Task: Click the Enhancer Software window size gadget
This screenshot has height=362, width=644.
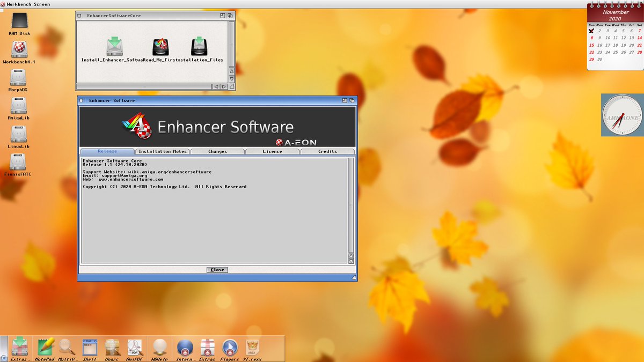Action: [354, 277]
